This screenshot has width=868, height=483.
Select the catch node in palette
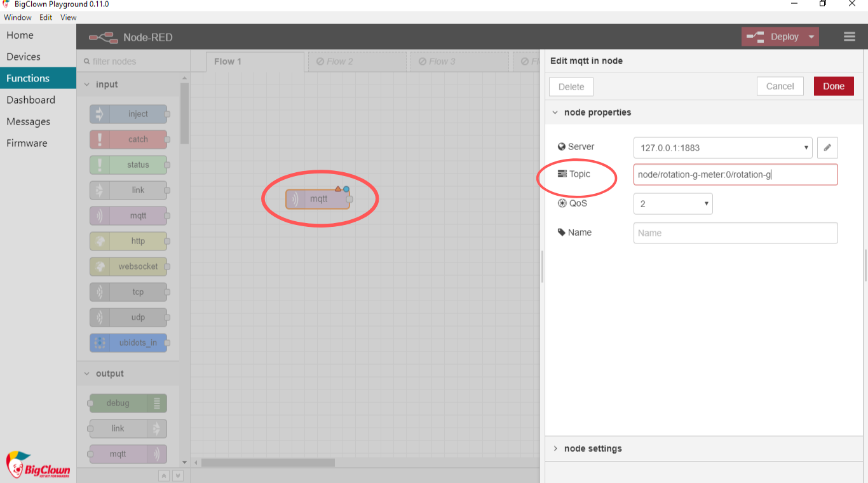(x=128, y=139)
